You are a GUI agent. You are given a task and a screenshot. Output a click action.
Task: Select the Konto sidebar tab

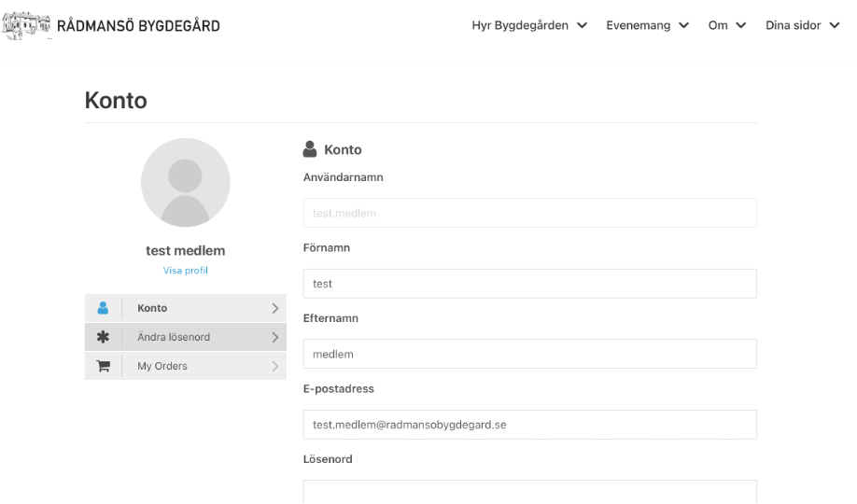tap(185, 308)
